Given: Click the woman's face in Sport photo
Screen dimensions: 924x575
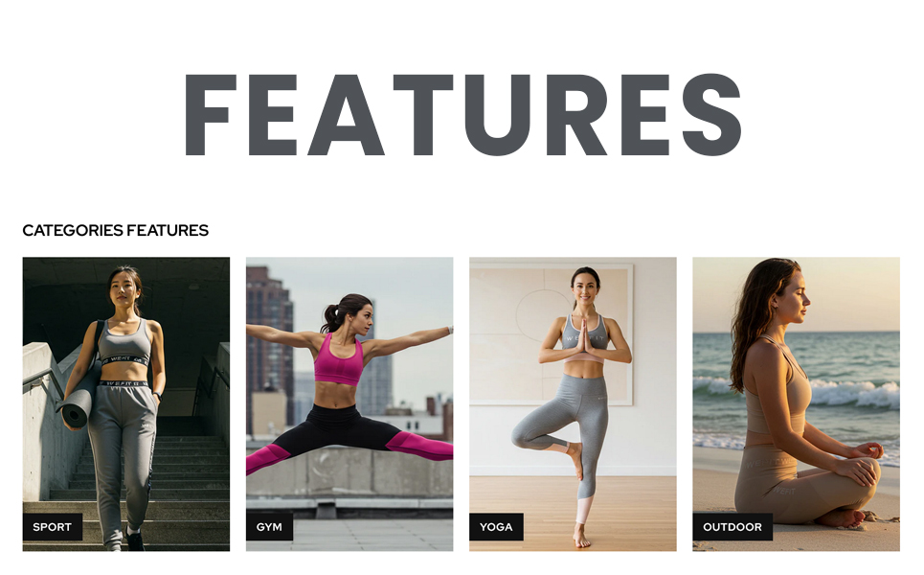Looking at the screenshot, I should click(x=124, y=289).
